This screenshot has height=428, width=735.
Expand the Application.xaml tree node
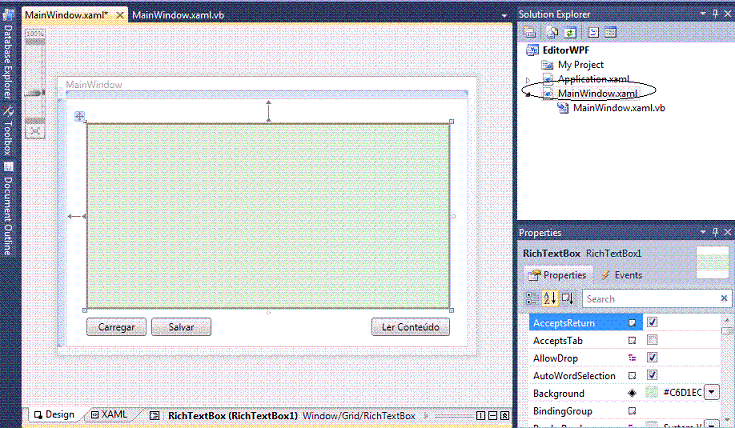(528, 79)
